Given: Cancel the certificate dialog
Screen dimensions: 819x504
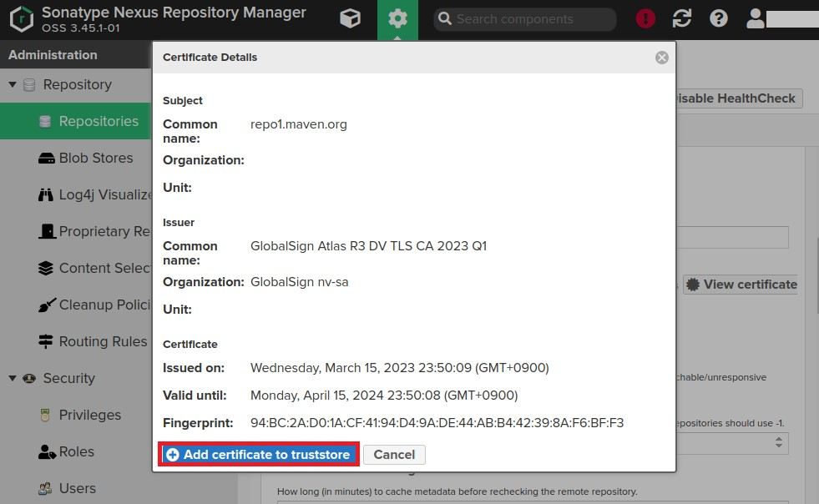Looking at the screenshot, I should [x=394, y=455].
